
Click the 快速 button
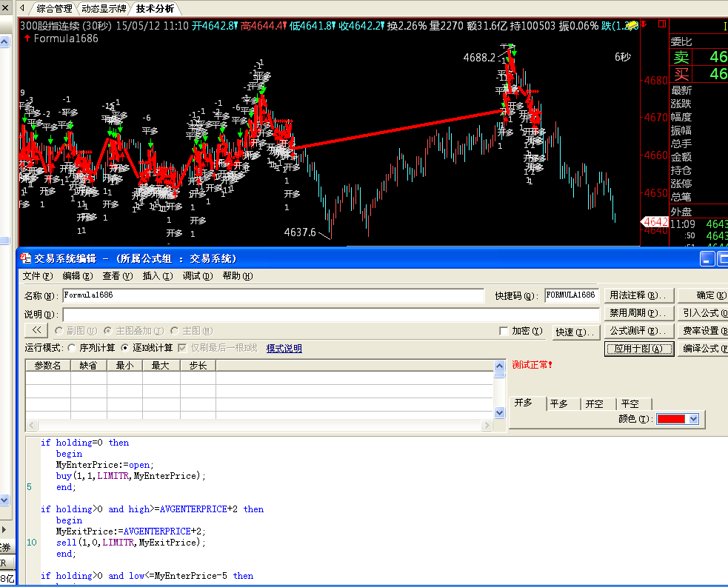(575, 332)
